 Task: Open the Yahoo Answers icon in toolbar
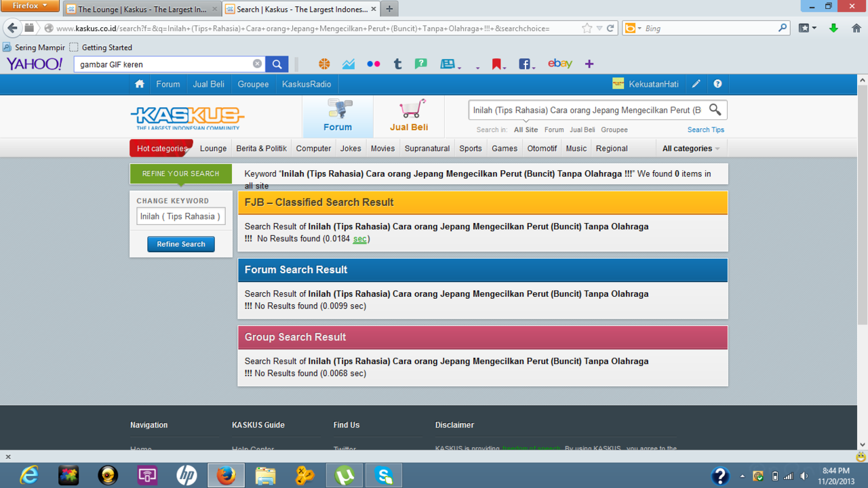click(421, 64)
